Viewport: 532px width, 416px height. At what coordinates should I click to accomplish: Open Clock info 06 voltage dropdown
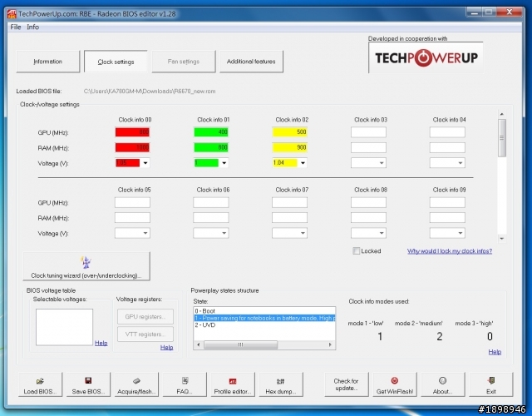pyautogui.click(x=224, y=233)
